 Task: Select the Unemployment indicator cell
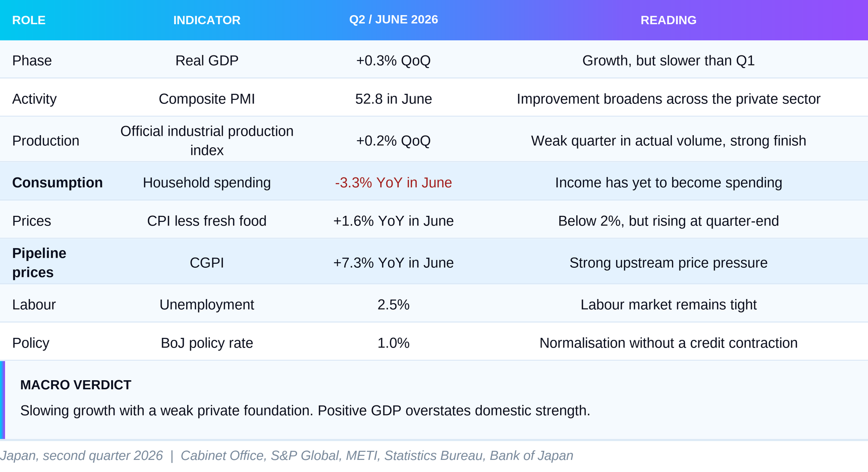point(207,305)
